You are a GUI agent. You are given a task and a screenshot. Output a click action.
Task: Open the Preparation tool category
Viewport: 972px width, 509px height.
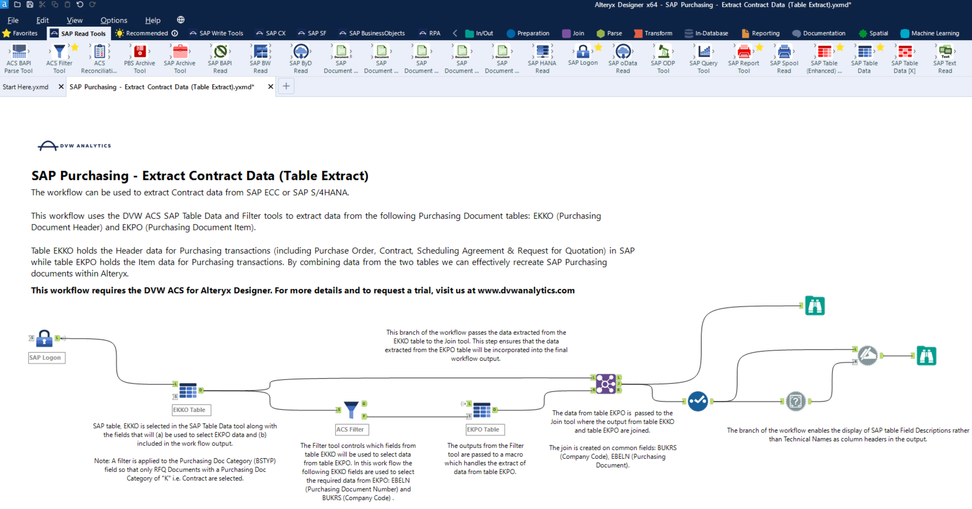tap(528, 33)
